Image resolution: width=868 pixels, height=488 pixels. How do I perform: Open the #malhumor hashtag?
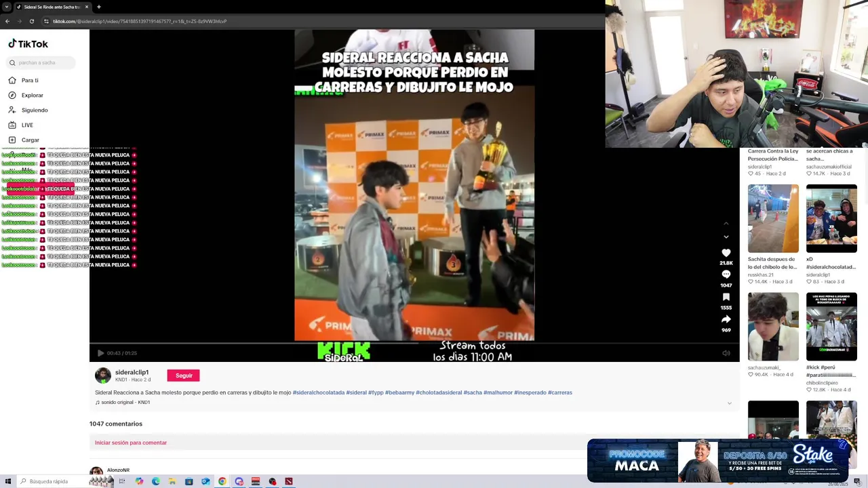498,392
